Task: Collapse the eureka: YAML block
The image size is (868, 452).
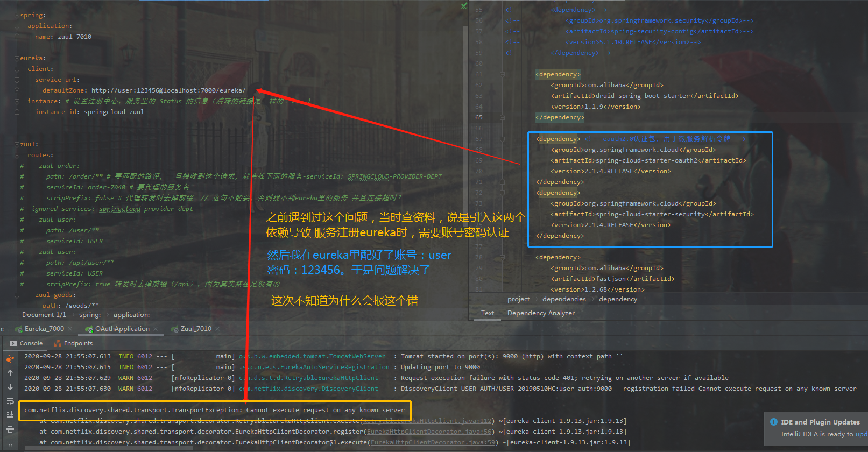Action: click(17, 58)
